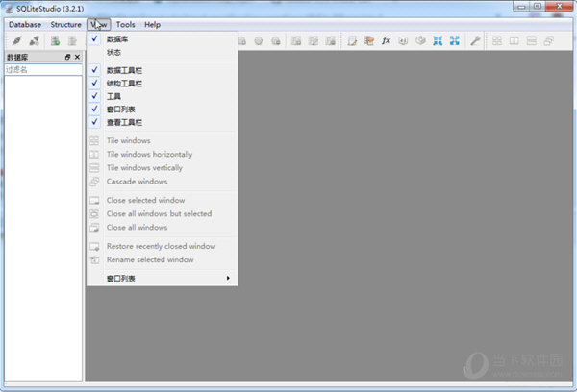
Task: Open the Help menu
Action: tap(152, 25)
